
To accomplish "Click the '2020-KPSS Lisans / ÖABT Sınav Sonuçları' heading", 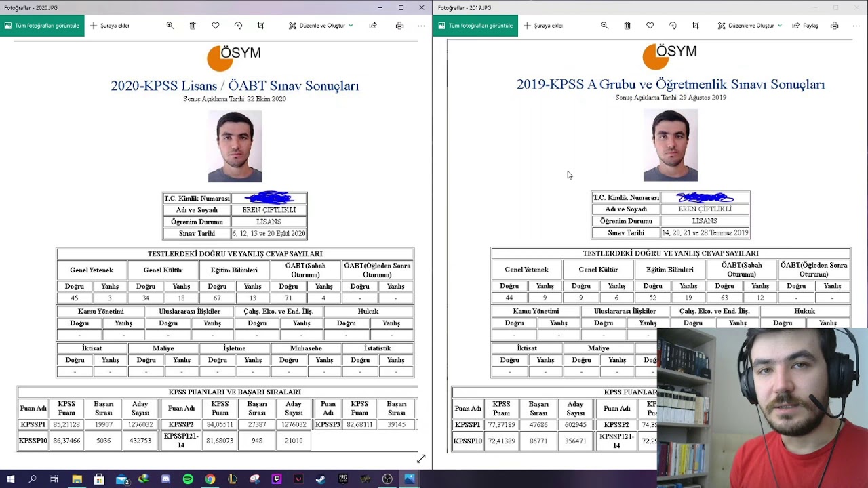I will coord(235,86).
